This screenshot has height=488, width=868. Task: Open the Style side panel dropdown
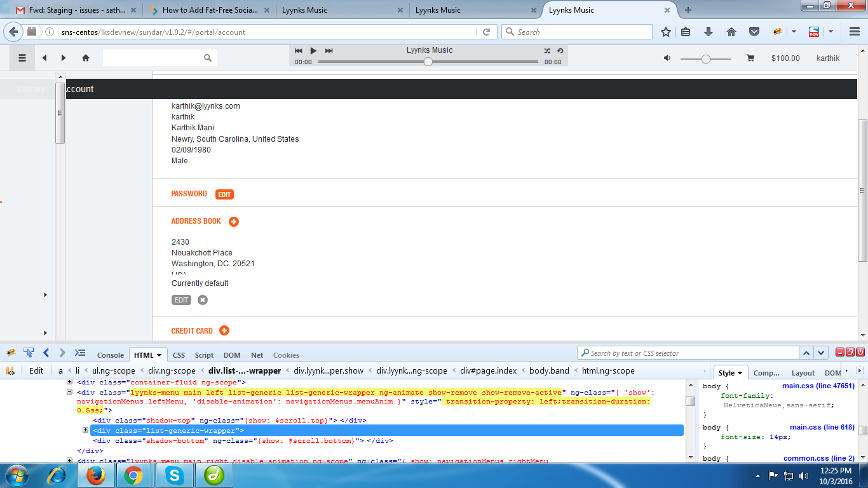coord(740,373)
